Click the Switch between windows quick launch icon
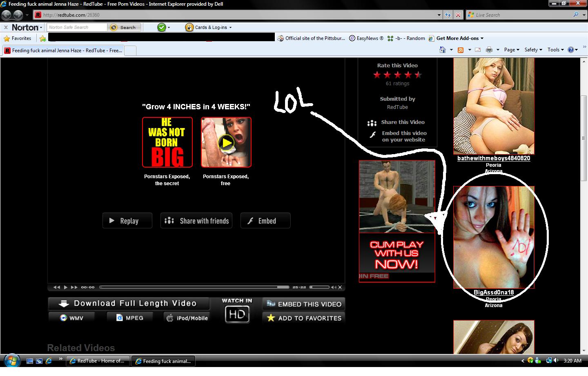Screen dimensions: 588x376 [39, 361]
